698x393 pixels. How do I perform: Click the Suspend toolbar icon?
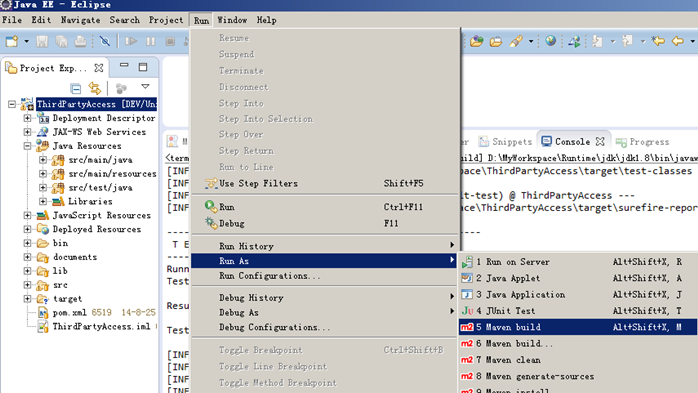[x=151, y=41]
